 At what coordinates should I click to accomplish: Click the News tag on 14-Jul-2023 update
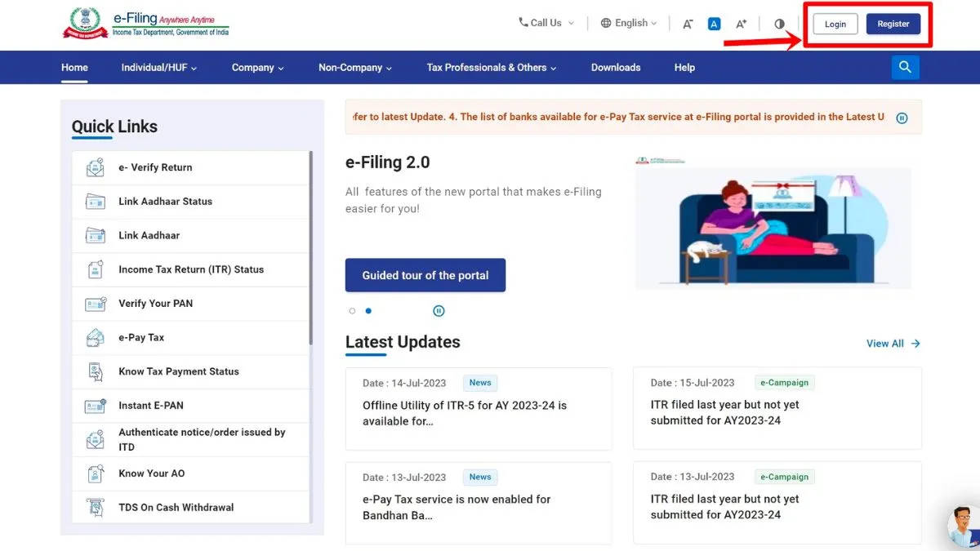point(480,383)
